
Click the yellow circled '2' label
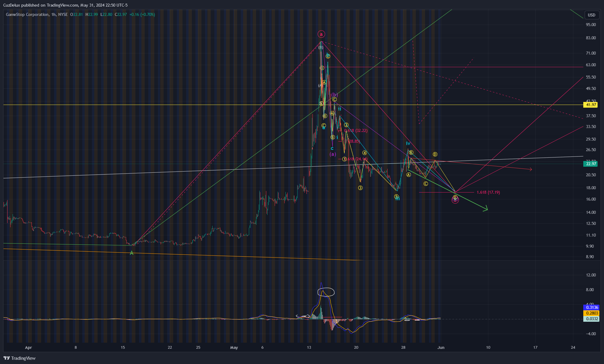pos(346,125)
